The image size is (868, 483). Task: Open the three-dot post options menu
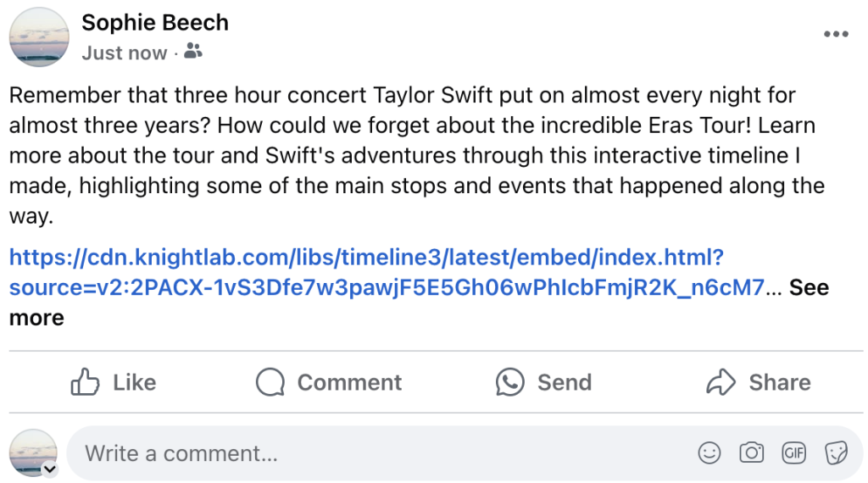click(836, 34)
